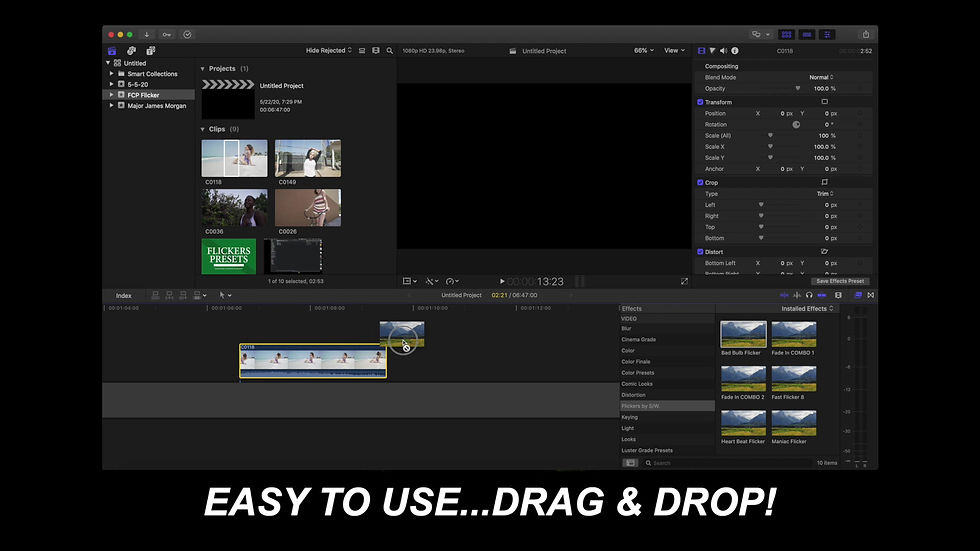Uncheck the Distort checkbox
The image size is (980, 551).
(700, 252)
